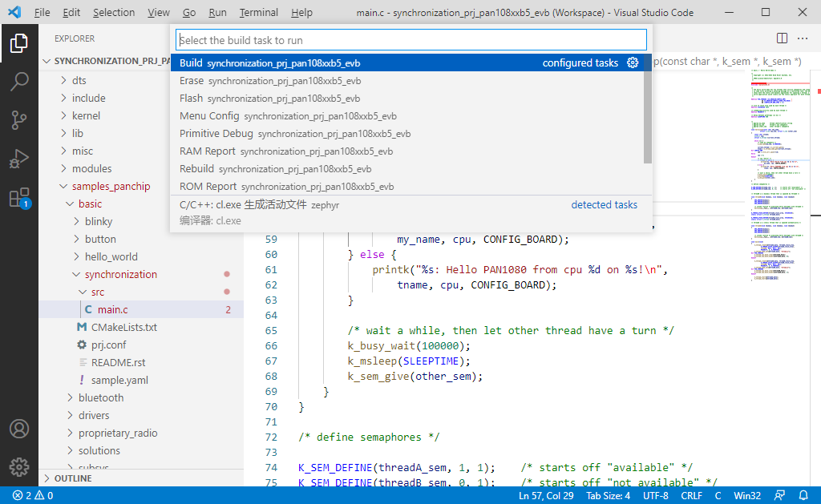The image size is (821, 504).
Task: Click the README.rst file icon
Action: [83, 362]
